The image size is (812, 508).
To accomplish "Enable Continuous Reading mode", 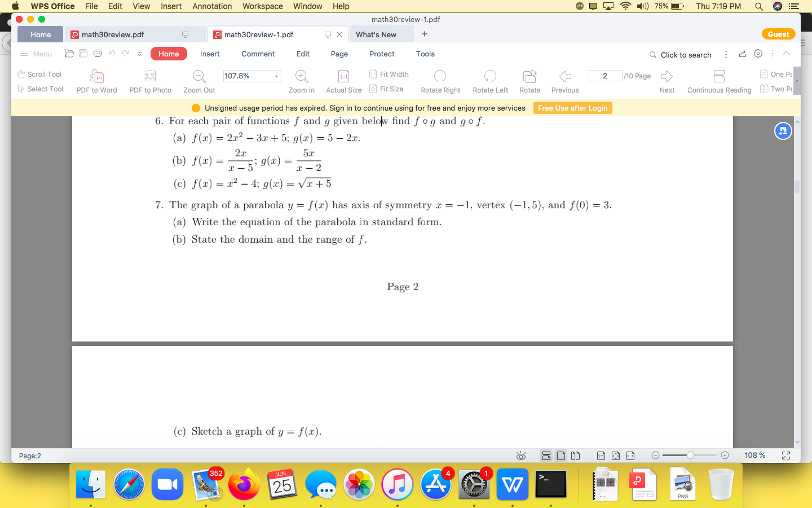I will point(719,79).
